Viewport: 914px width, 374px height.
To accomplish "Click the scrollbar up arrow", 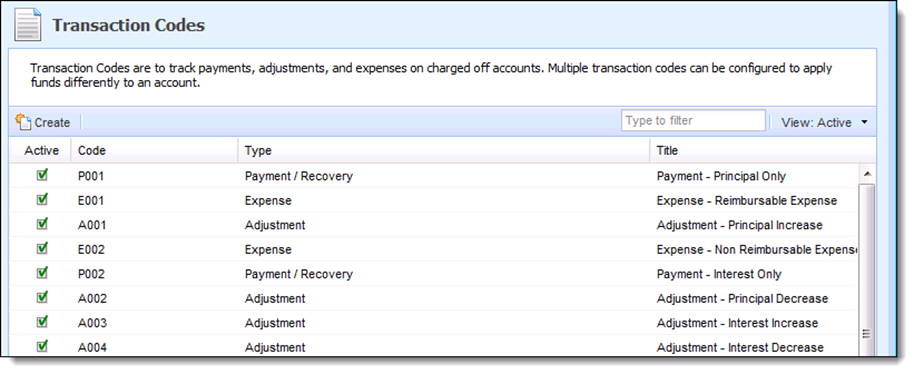I will coord(867,174).
